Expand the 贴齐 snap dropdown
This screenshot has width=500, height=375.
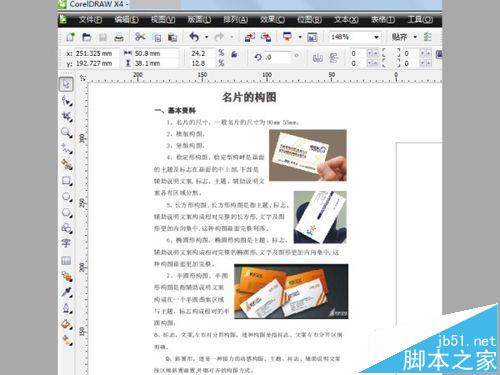[415, 37]
